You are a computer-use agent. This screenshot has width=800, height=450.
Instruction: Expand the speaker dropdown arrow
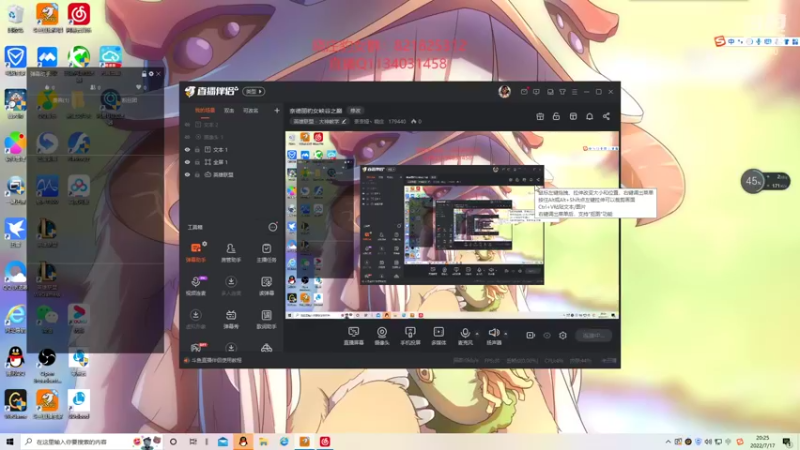pos(506,334)
